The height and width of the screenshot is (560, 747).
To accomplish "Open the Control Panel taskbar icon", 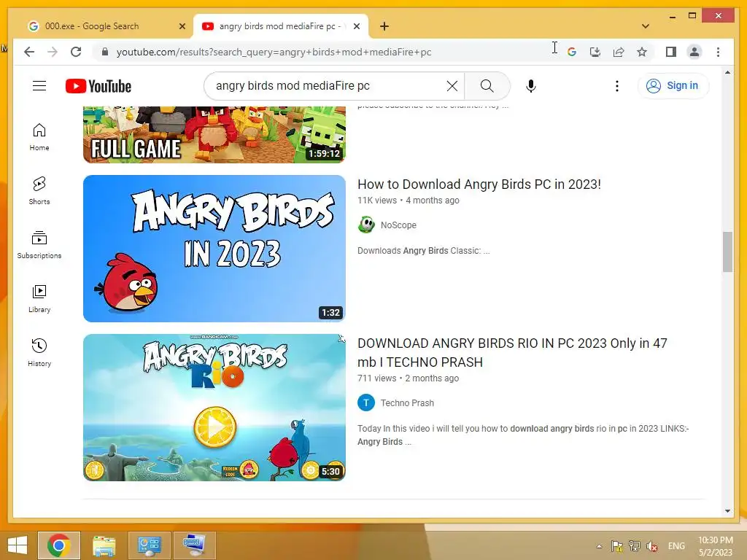I will [149, 545].
